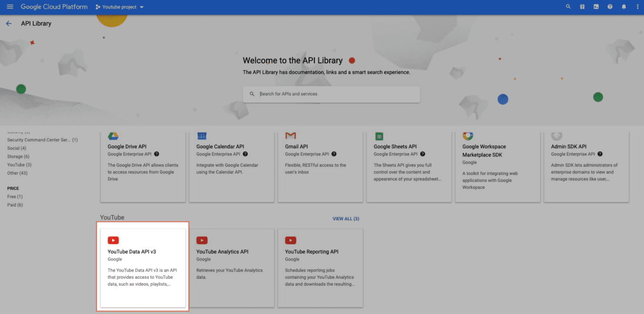Open the gift free-trial icon in header
The width and height of the screenshot is (644, 314).
coord(582,7)
